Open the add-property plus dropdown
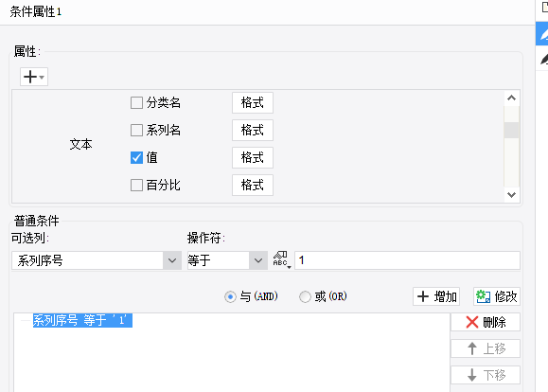This screenshot has height=392, width=548. [x=34, y=77]
